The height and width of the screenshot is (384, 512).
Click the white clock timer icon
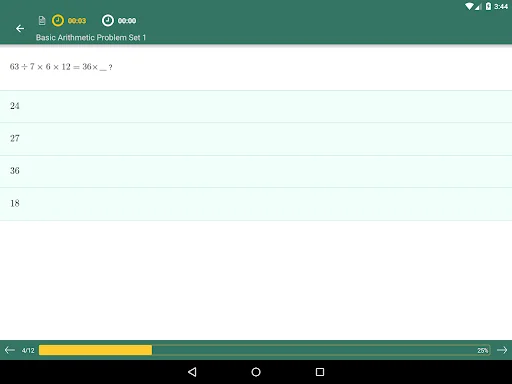click(108, 21)
